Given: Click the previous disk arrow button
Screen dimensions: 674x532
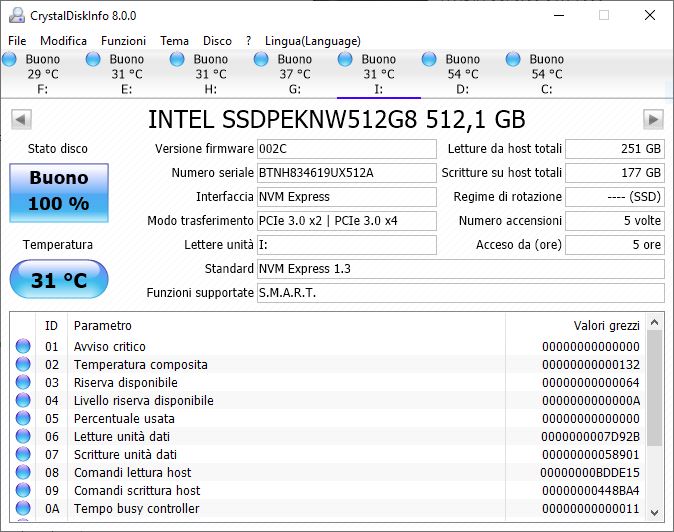Looking at the screenshot, I should coord(21,119).
